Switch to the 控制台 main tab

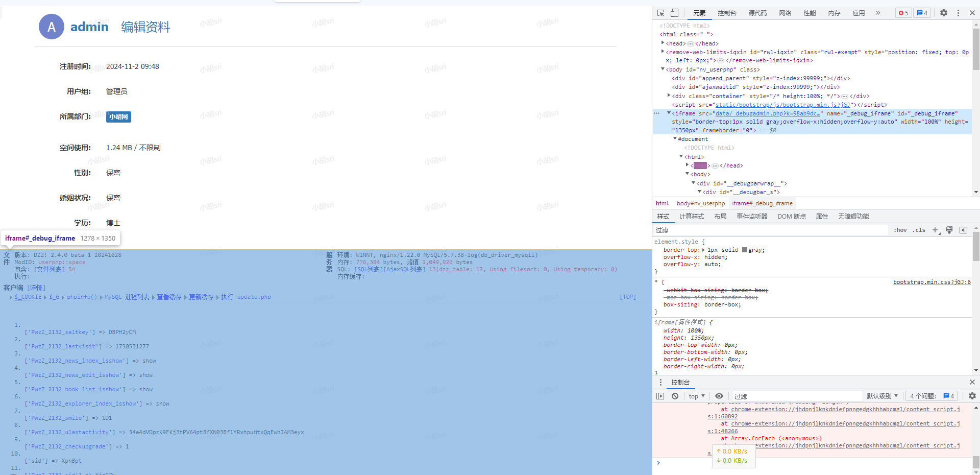click(x=727, y=13)
